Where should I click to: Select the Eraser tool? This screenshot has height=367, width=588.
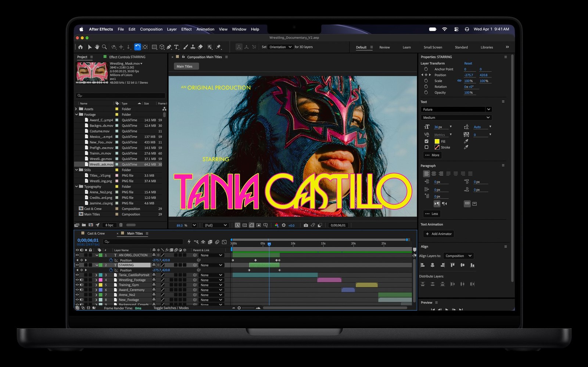click(x=200, y=47)
